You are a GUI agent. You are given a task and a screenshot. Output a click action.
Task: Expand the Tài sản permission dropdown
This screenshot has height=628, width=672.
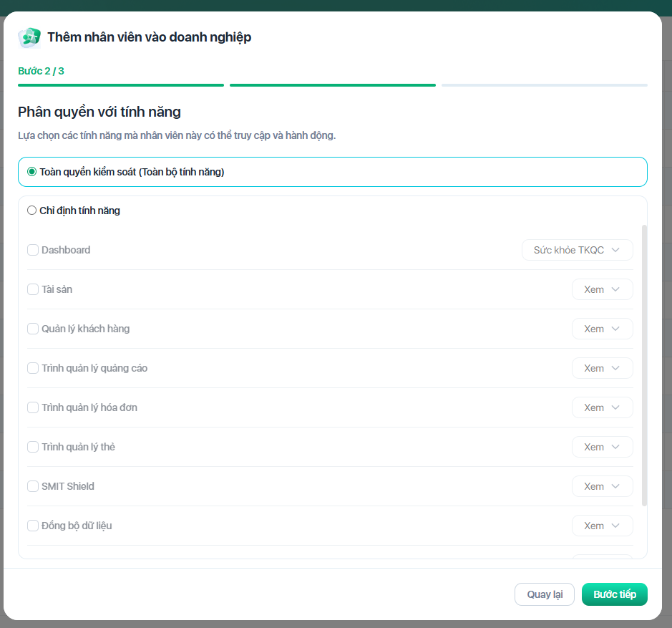click(602, 289)
